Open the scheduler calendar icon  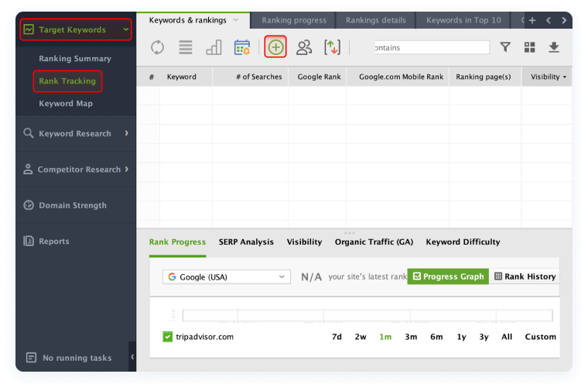pos(242,48)
